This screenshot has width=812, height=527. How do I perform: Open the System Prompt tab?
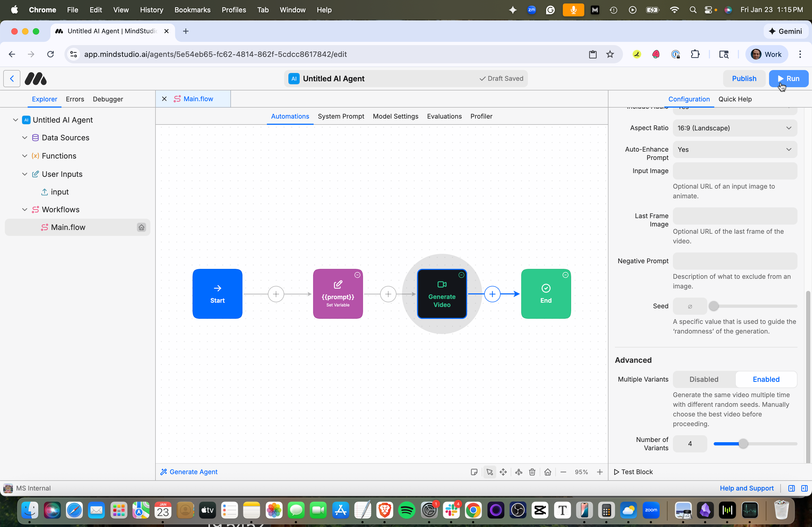(x=341, y=116)
